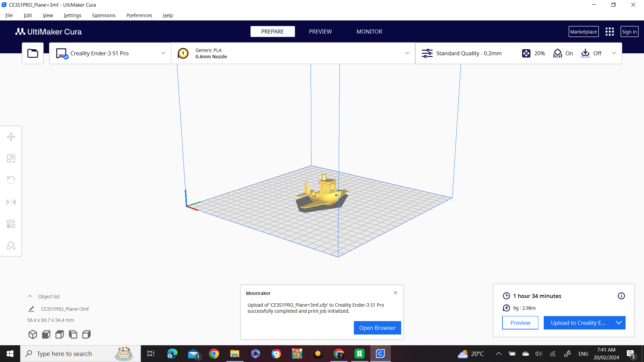
Task: Open Windows Start menu
Action: pyautogui.click(x=10, y=354)
